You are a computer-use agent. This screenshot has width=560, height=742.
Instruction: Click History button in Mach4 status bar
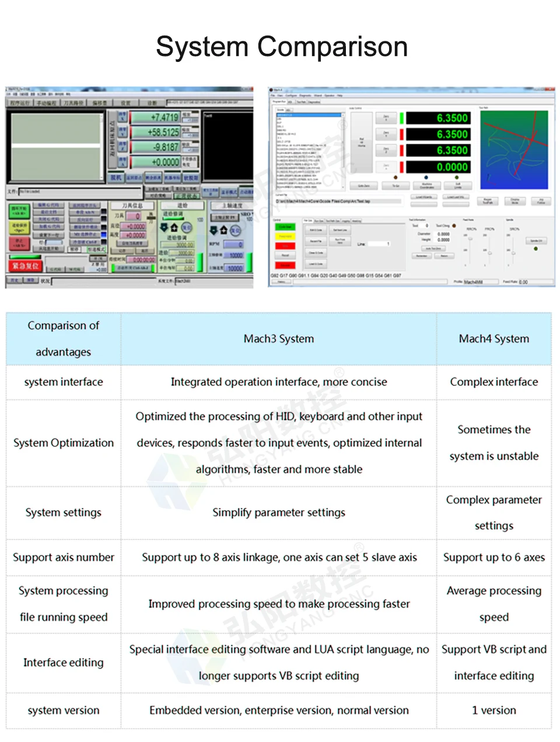click(282, 282)
